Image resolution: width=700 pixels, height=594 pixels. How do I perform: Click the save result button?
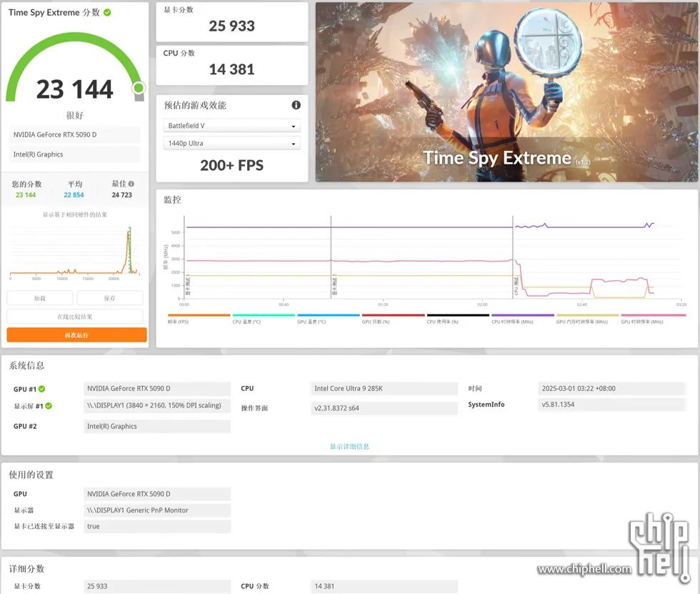(x=110, y=298)
